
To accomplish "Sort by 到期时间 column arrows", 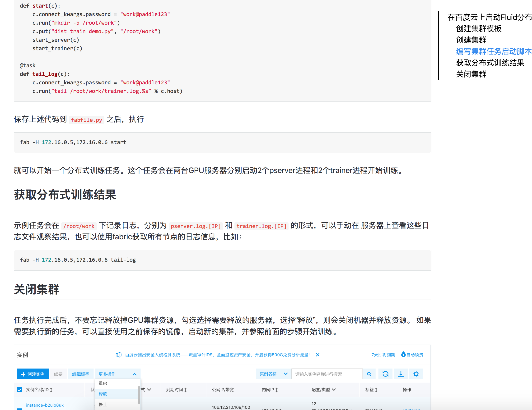I will pos(186,390).
